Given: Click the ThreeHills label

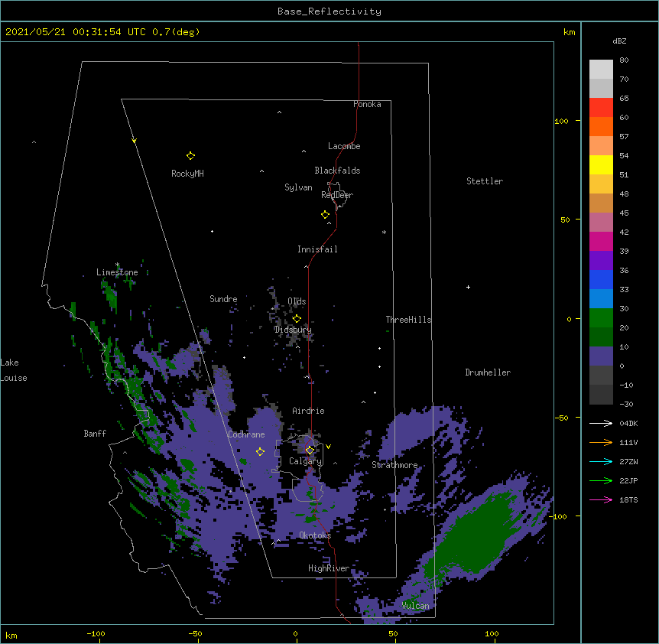Looking at the screenshot, I should (408, 320).
